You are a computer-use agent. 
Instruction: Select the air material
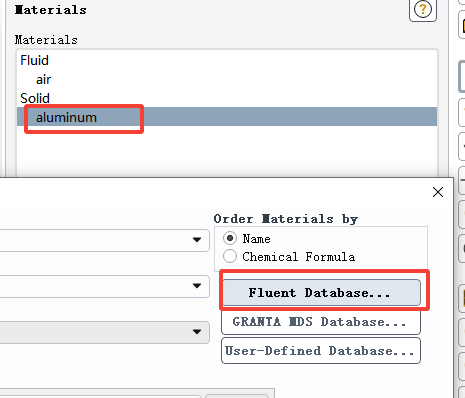[x=43, y=80]
